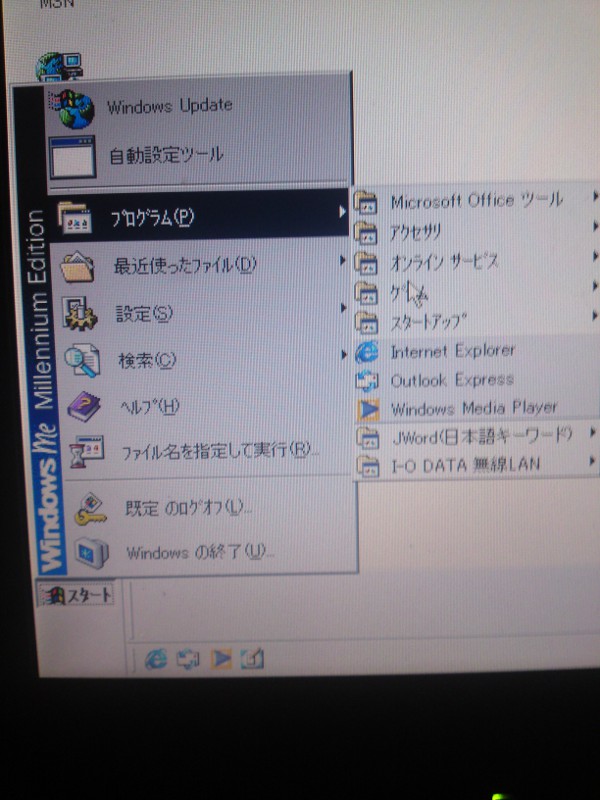Click the Internet Explorer menu icon

(x=366, y=352)
